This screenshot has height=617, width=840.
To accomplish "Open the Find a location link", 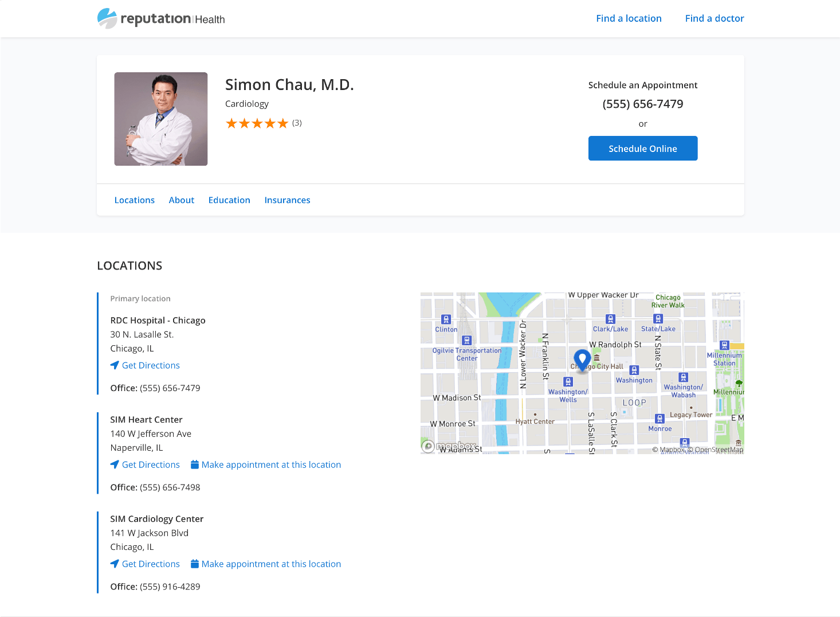I will click(629, 18).
